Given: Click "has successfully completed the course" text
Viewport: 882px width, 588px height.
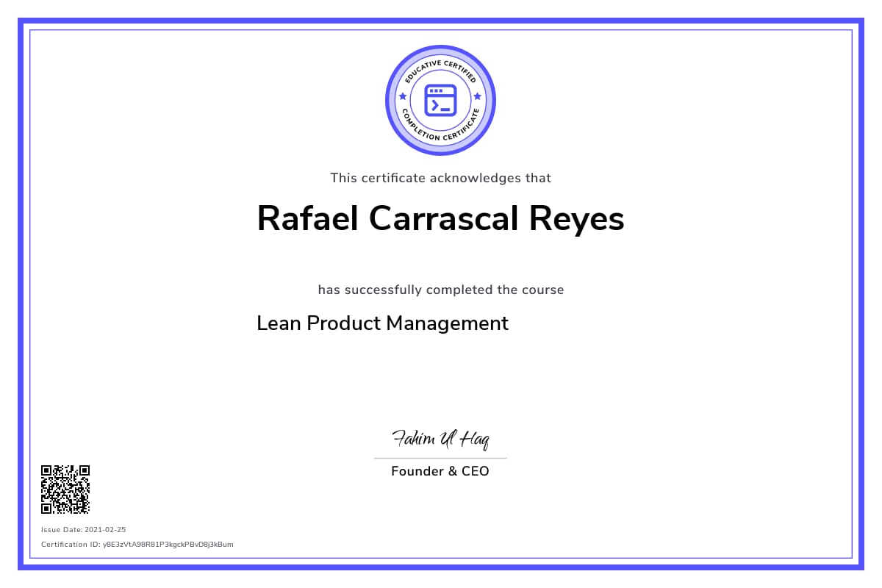Looking at the screenshot, I should 441,290.
